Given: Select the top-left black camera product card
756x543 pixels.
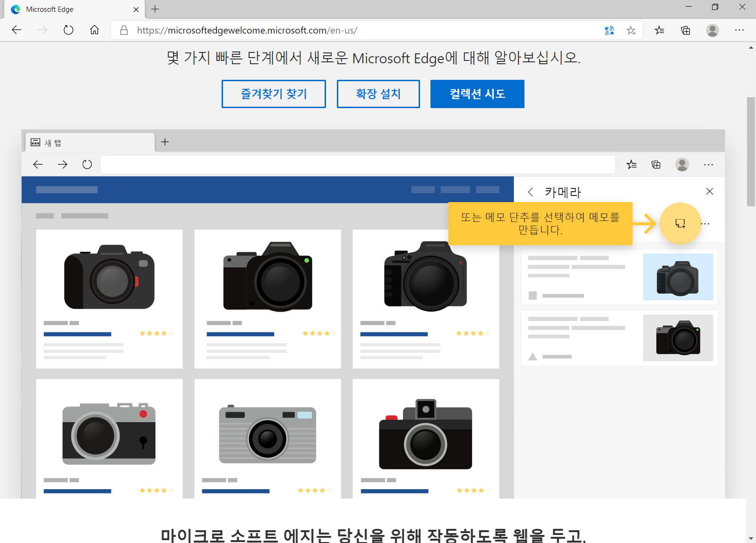Looking at the screenshot, I should pos(109,299).
